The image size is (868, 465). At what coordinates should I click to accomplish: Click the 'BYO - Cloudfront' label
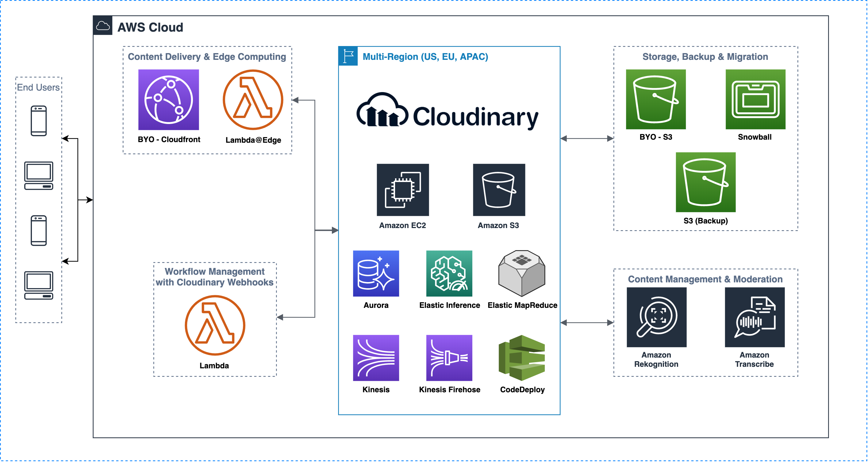tap(169, 140)
